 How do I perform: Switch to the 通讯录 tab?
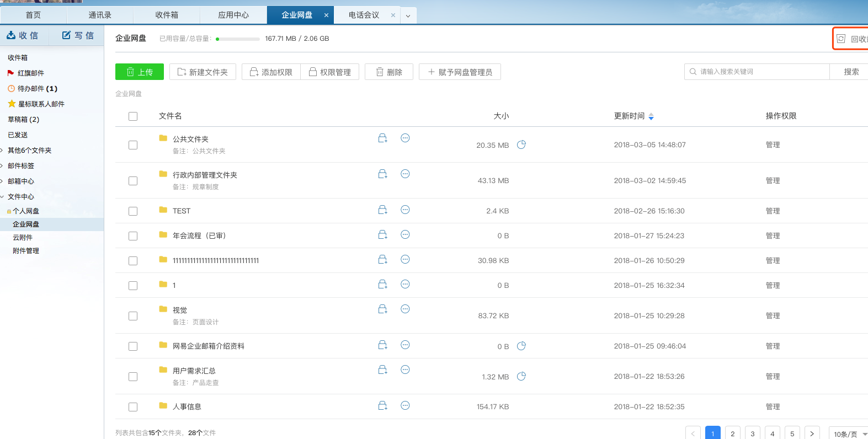pyautogui.click(x=100, y=15)
